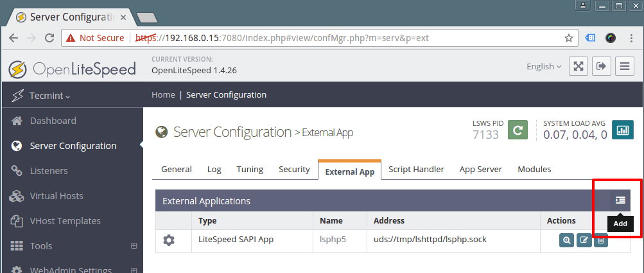Expand the Tecmint user dropdown
This screenshot has width=644, height=273.
[x=49, y=96]
